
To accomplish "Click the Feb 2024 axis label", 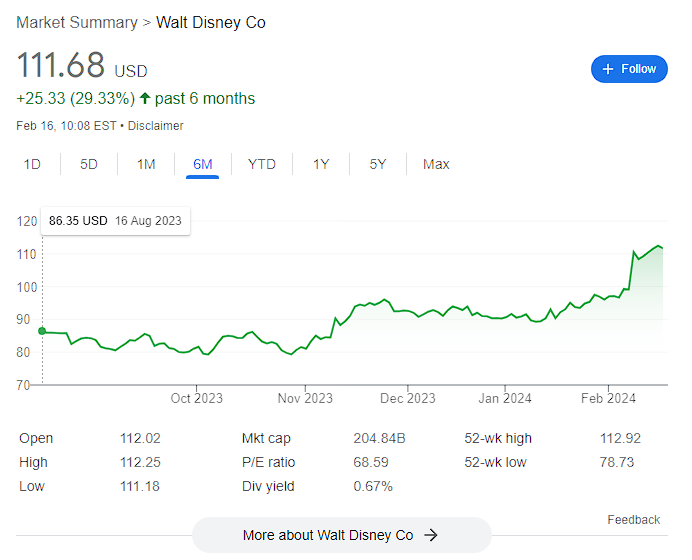I will click(608, 398).
